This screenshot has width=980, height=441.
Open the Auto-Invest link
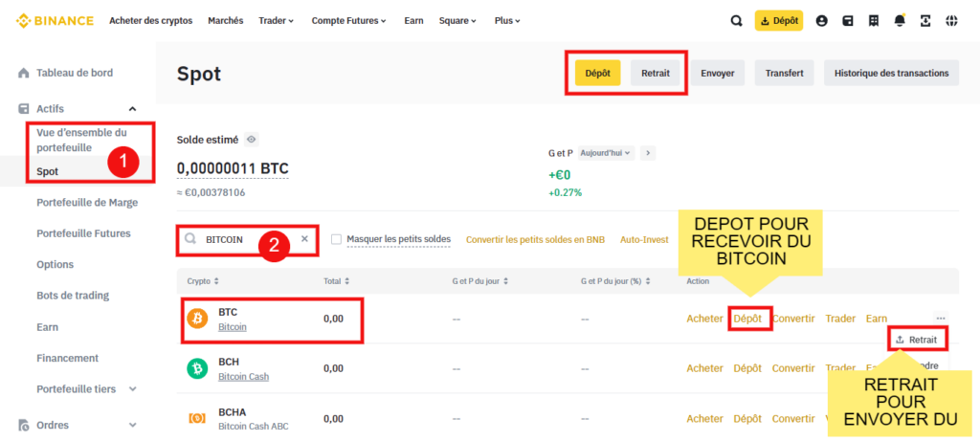coord(644,240)
